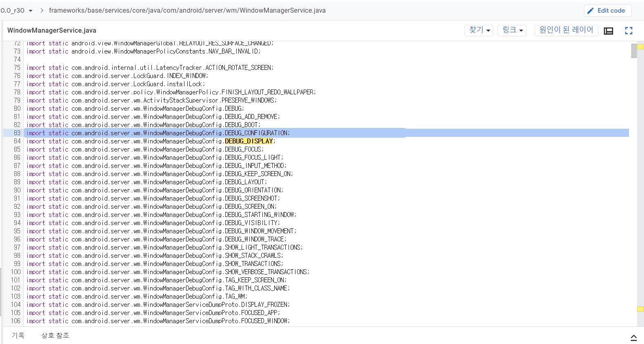Click DEBUG_FOCUS_LIGHT on line 86

coord(253,157)
